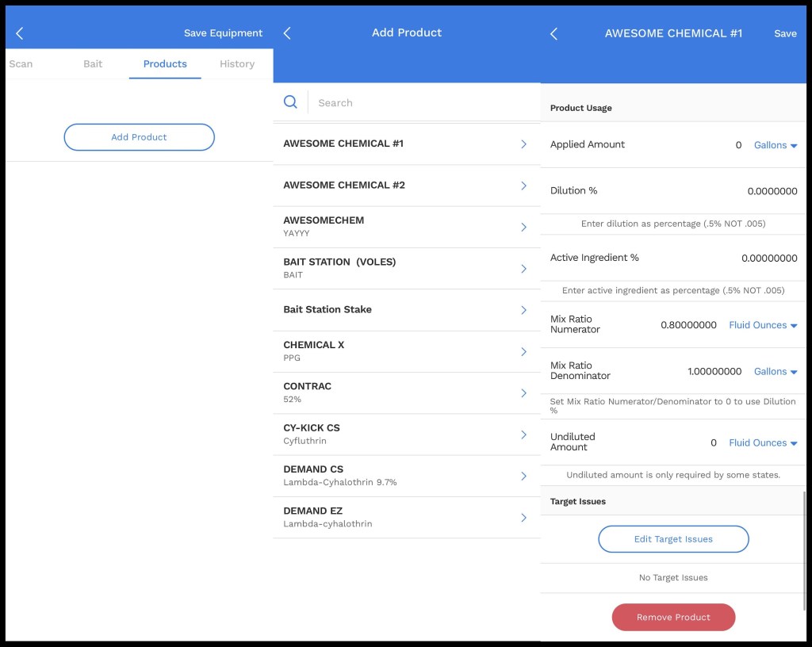Screen dimensions: 812x647
Task: Change Undiluted Amount Fluid Ounces unit
Action: [x=763, y=443]
